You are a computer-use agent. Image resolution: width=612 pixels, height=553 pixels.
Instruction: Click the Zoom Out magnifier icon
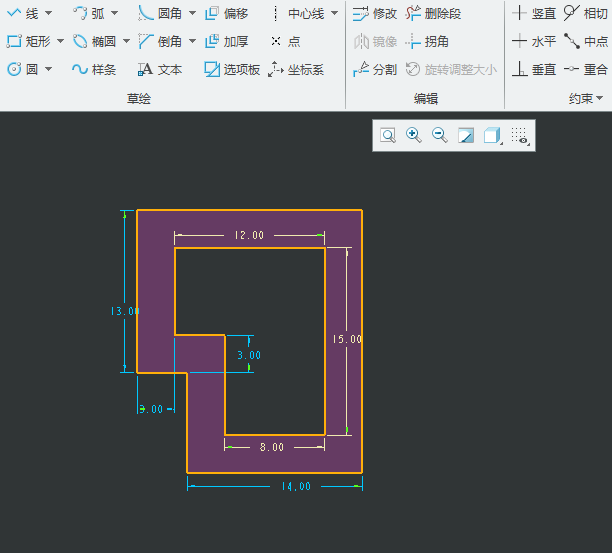439,136
